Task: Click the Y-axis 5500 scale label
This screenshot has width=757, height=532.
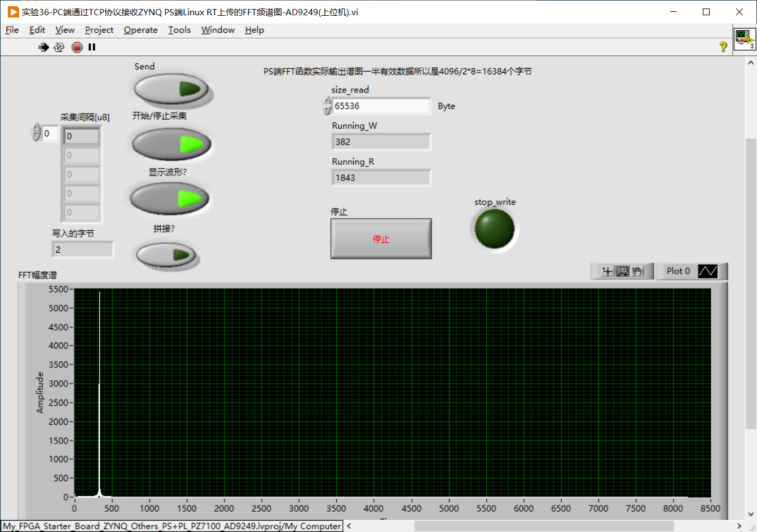Action: (x=58, y=289)
